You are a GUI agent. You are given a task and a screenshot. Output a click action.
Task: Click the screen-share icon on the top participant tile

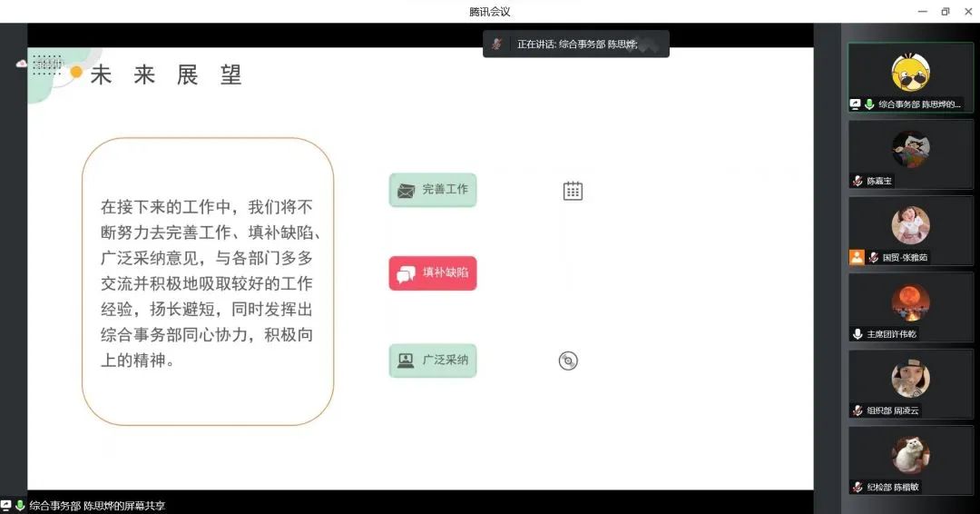click(x=855, y=104)
